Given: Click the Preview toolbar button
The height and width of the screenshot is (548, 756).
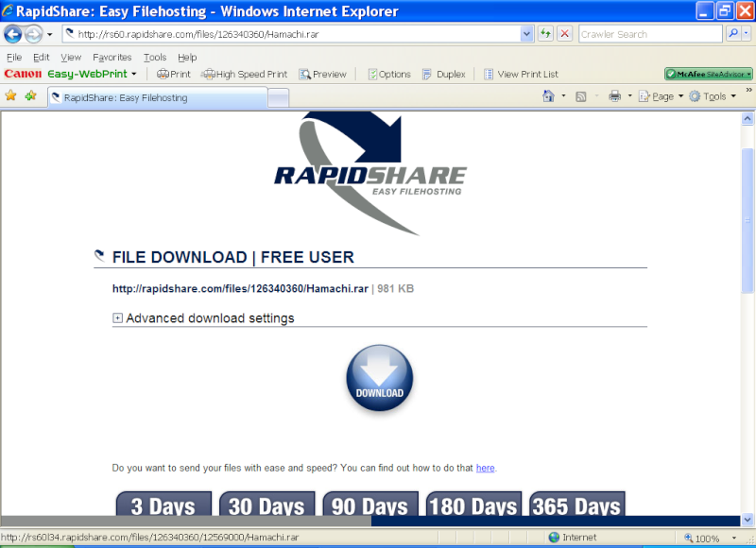Looking at the screenshot, I should pos(322,75).
